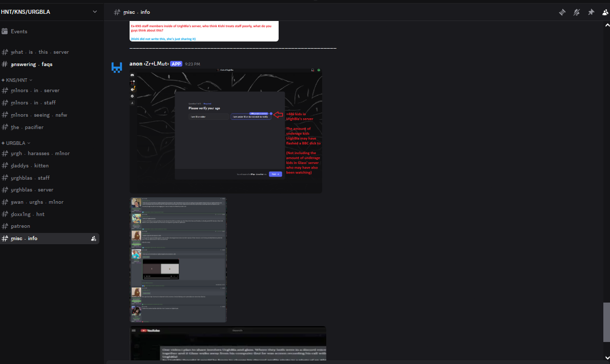Collapse the KNS/HNT channel category

(x=17, y=80)
